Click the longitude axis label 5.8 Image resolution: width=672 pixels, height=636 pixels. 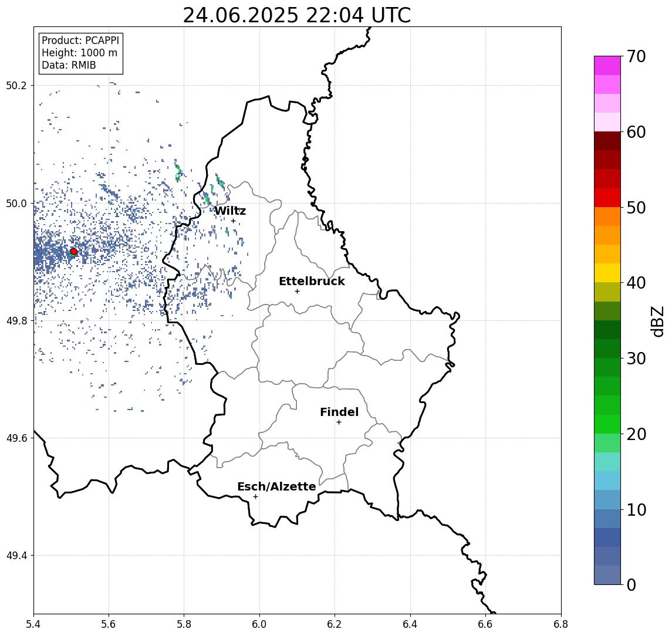click(x=184, y=624)
